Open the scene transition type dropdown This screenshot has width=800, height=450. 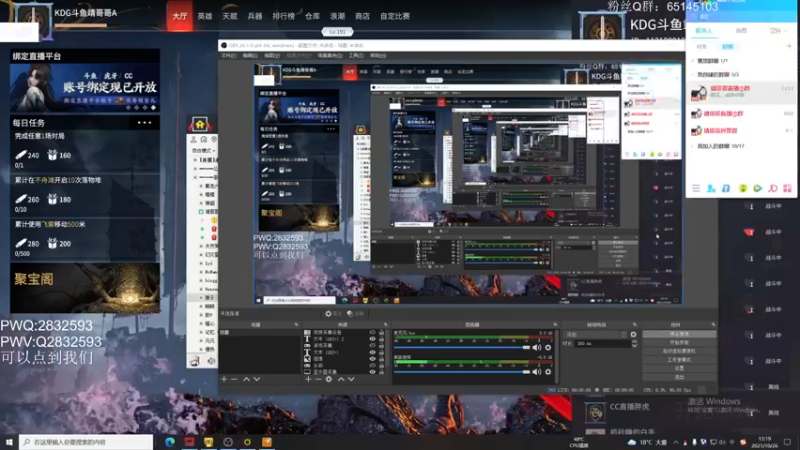[x=594, y=335]
